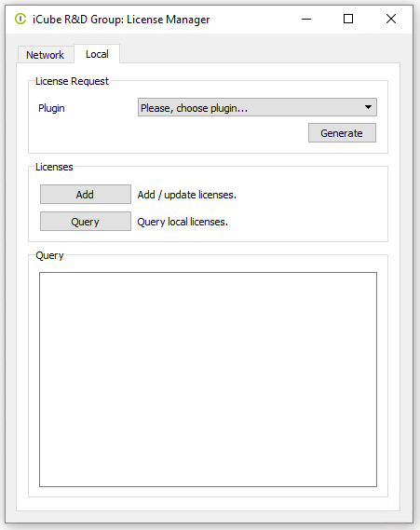Click the Add licenses button

(x=86, y=195)
